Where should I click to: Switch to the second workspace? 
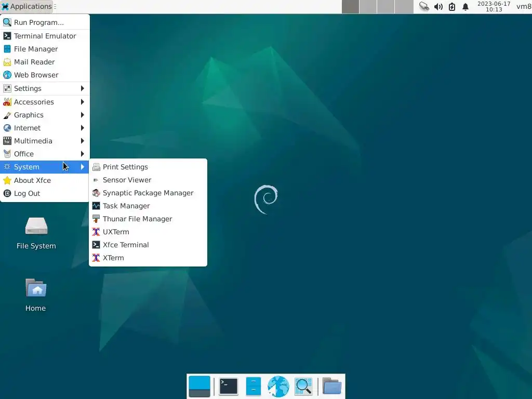tap(368, 7)
